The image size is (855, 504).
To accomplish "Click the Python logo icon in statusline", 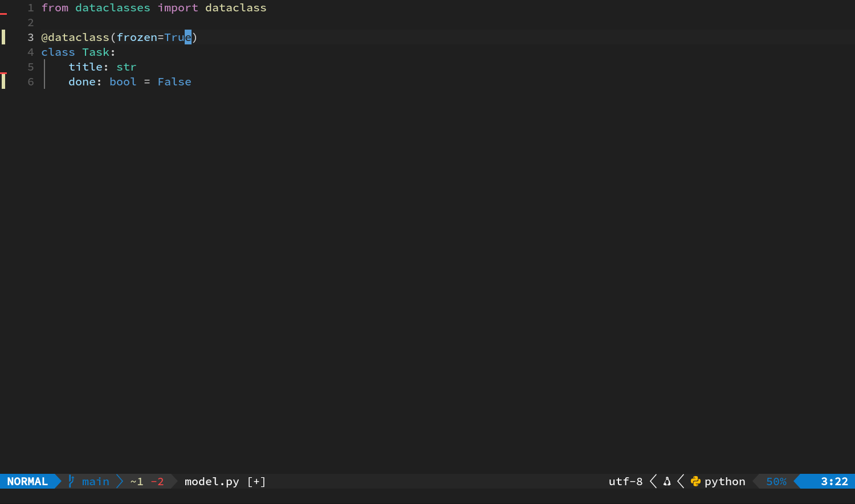I will point(695,481).
